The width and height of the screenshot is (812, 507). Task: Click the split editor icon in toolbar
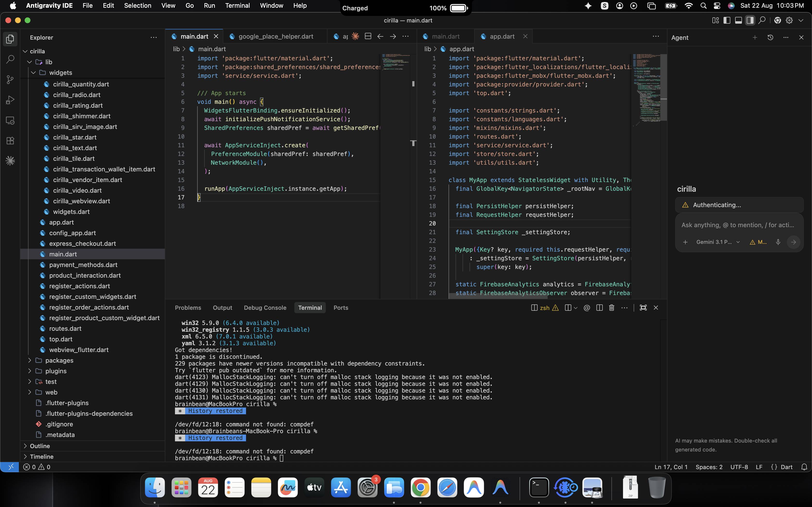368,36
